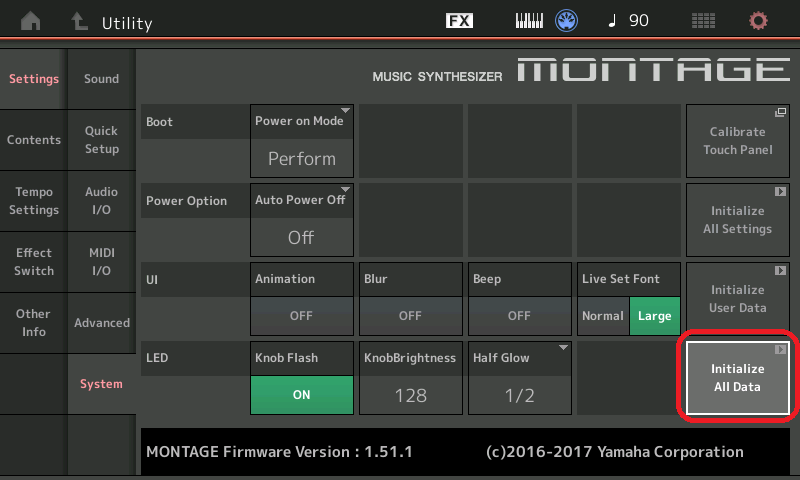Expand the Auto Power Off menu
This screenshot has width=800, height=480.
[301, 218]
